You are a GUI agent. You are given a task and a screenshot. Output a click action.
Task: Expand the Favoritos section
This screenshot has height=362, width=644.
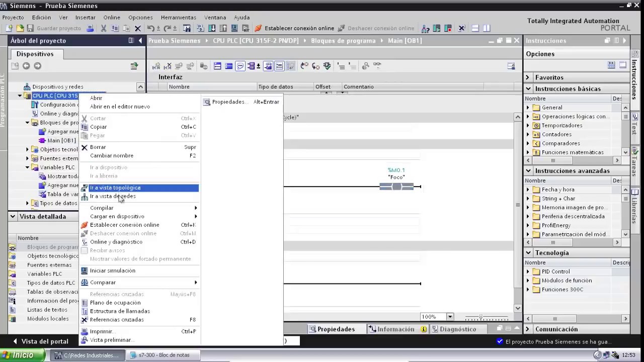[x=528, y=77]
